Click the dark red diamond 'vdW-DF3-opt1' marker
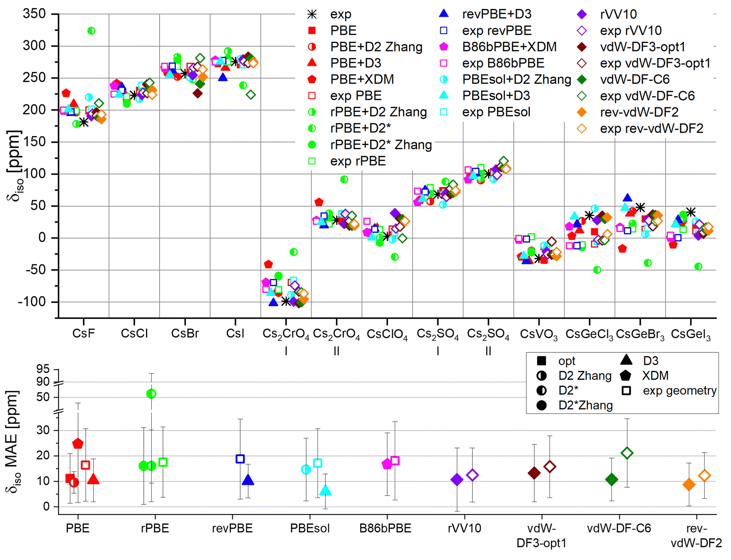731x560 pixels. coord(582,47)
